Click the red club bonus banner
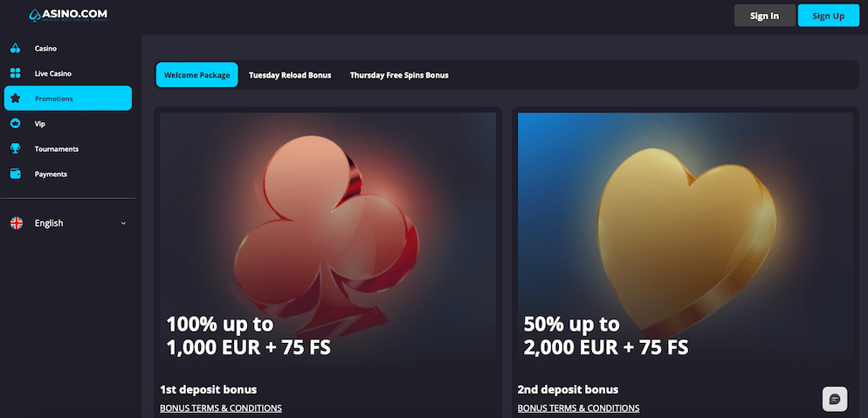This screenshot has height=418, width=868. coord(327,242)
